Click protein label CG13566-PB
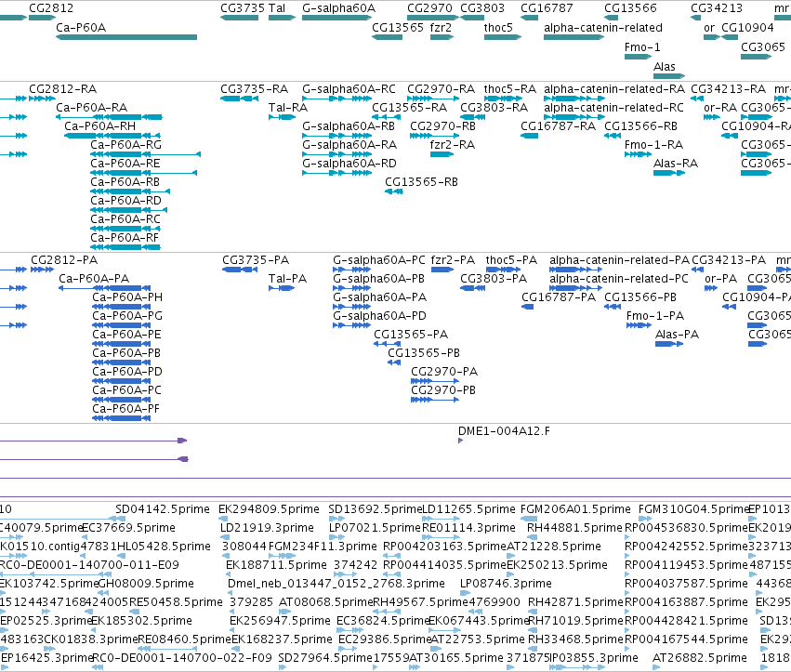 (640, 297)
